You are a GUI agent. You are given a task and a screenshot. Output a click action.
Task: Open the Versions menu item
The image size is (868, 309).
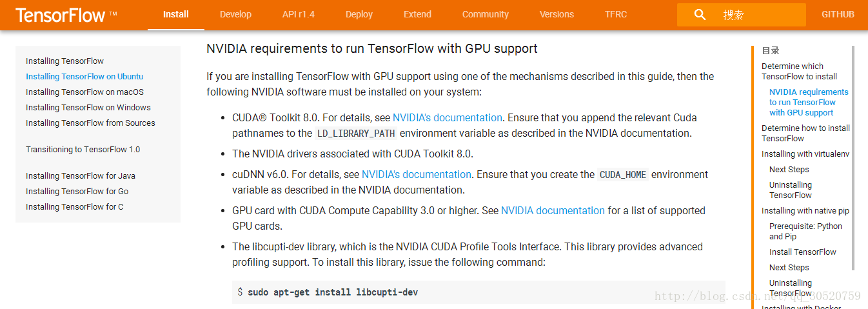point(557,14)
